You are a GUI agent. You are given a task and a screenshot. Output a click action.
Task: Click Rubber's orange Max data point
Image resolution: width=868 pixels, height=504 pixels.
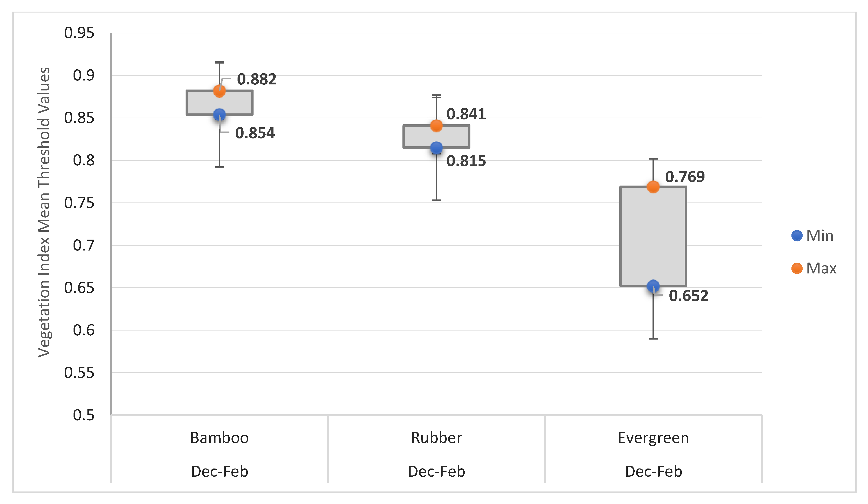point(436,126)
